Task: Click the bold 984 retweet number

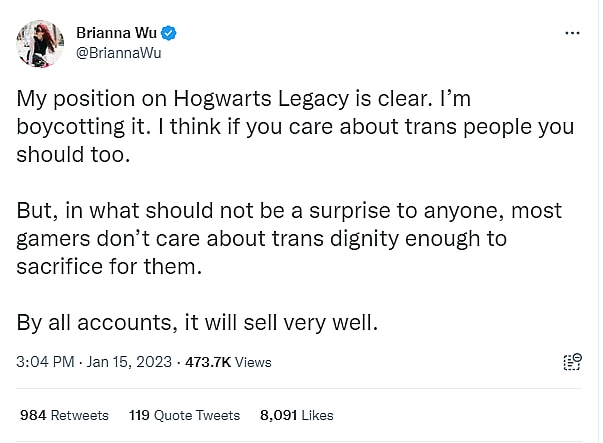Action: (34, 414)
